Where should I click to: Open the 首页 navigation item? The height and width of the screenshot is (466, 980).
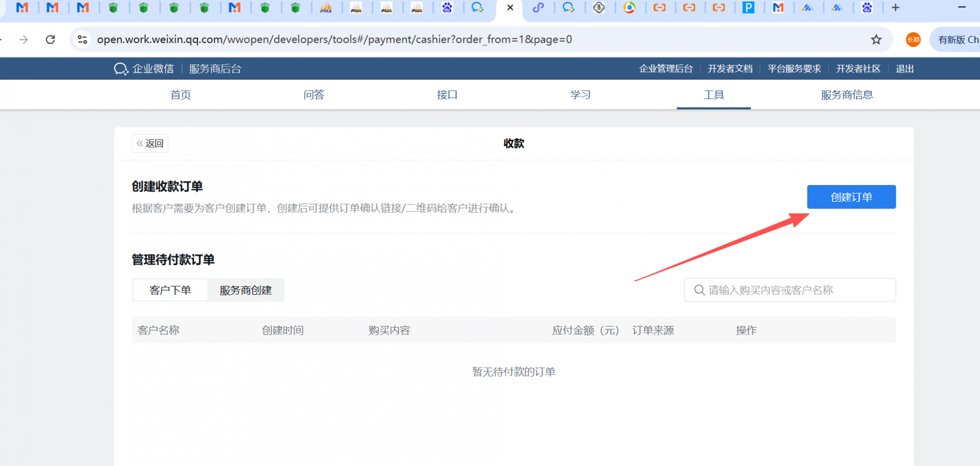(181, 95)
